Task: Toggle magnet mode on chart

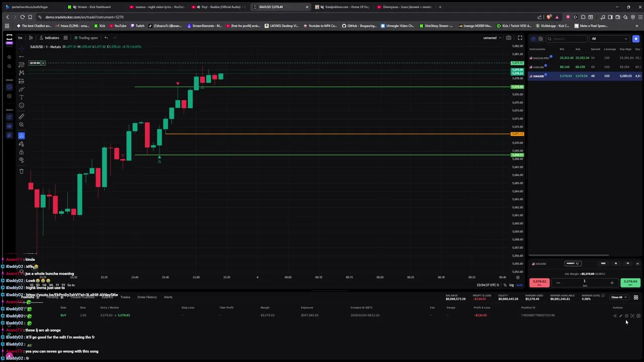Action: [21, 135]
